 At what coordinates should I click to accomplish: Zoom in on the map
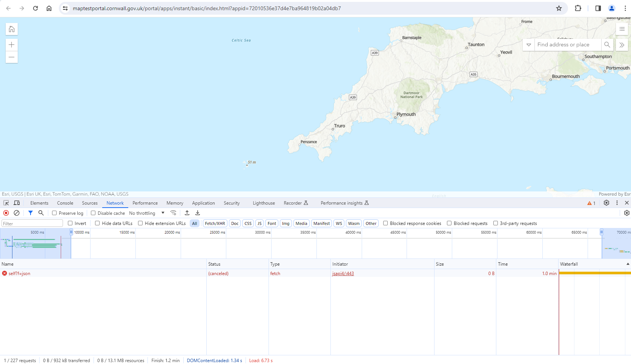pos(12,45)
